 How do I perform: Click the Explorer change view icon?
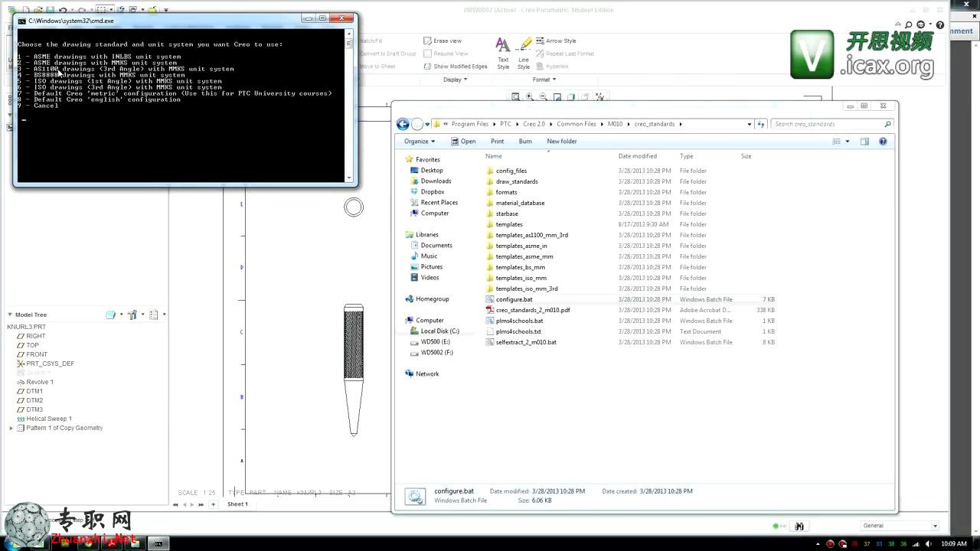tap(837, 142)
